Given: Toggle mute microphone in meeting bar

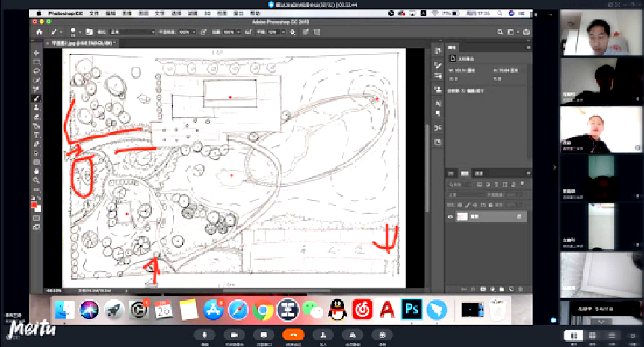Looking at the screenshot, I should click(x=205, y=335).
